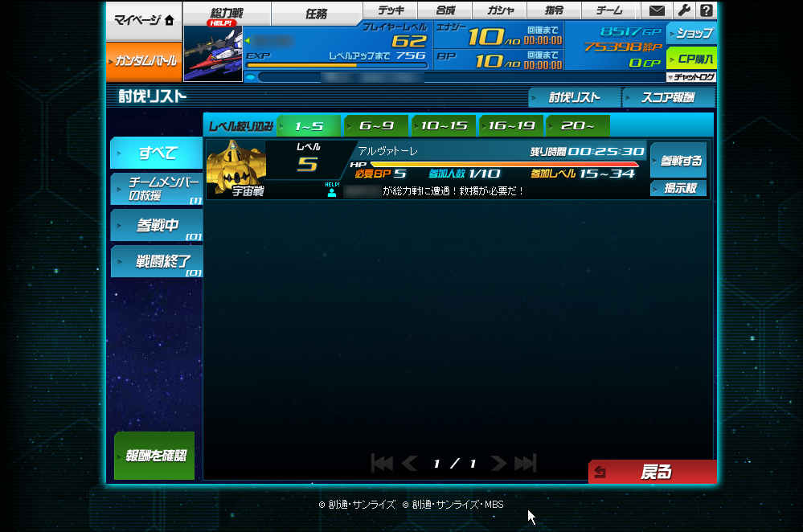Open the チーム menu
The image size is (803, 532).
click(609, 10)
